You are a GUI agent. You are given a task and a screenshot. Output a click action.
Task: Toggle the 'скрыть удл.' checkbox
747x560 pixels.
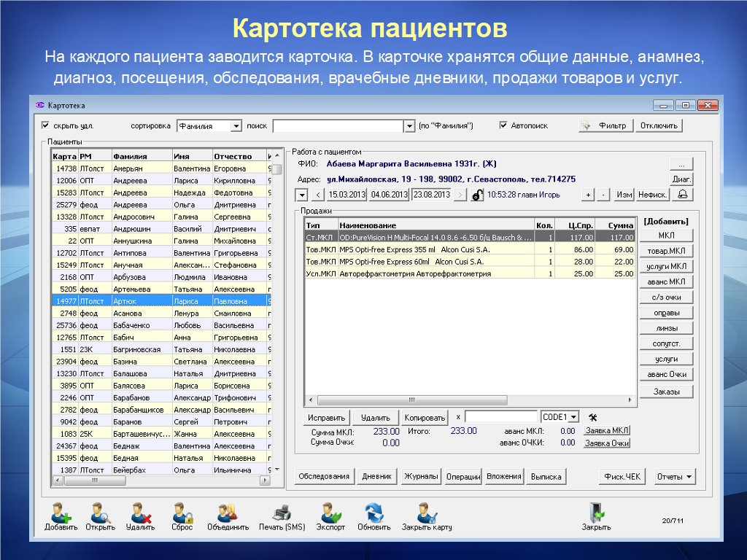46,125
